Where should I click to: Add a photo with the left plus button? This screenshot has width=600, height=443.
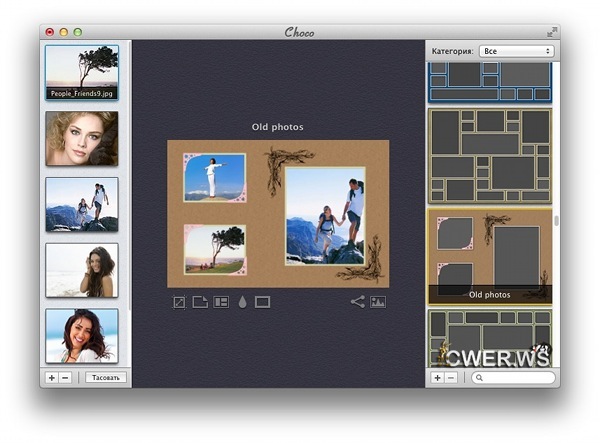52,378
